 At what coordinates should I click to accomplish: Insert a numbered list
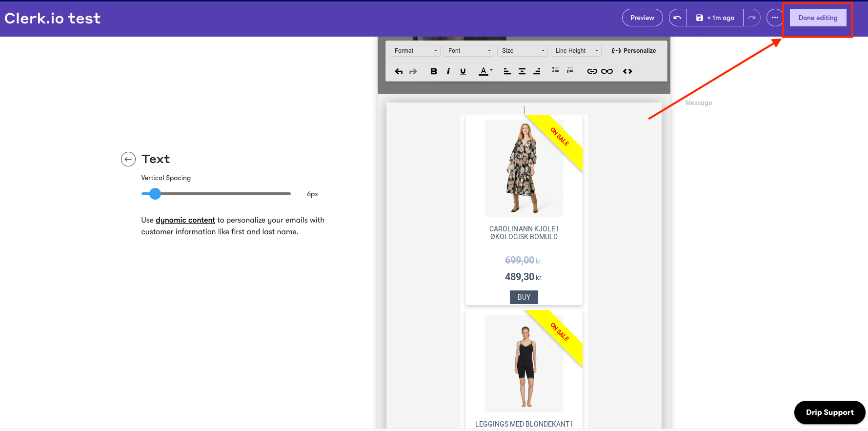[570, 70]
